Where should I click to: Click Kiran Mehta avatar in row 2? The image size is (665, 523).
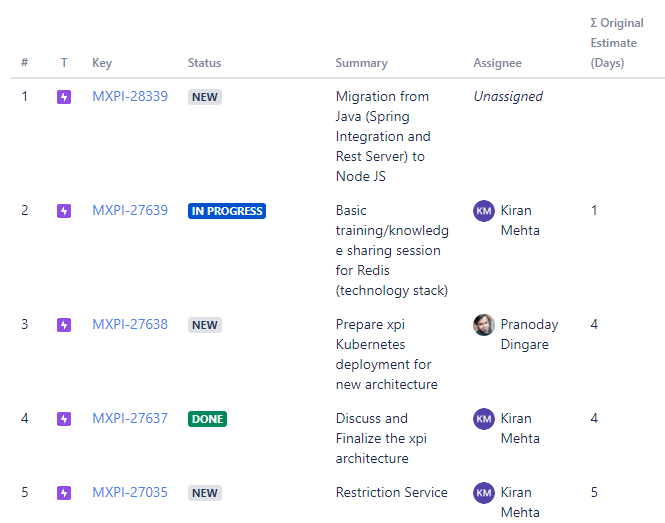pos(484,211)
